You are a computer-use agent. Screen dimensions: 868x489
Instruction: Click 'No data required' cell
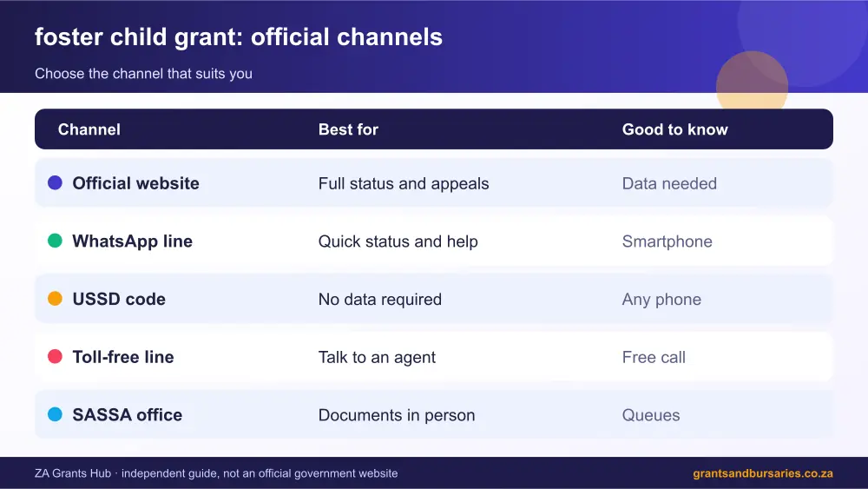(x=380, y=300)
